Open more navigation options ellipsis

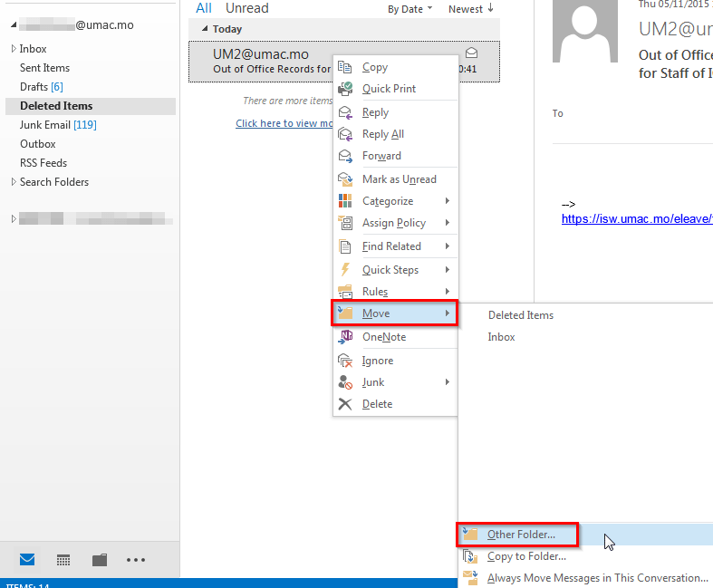coord(136,560)
